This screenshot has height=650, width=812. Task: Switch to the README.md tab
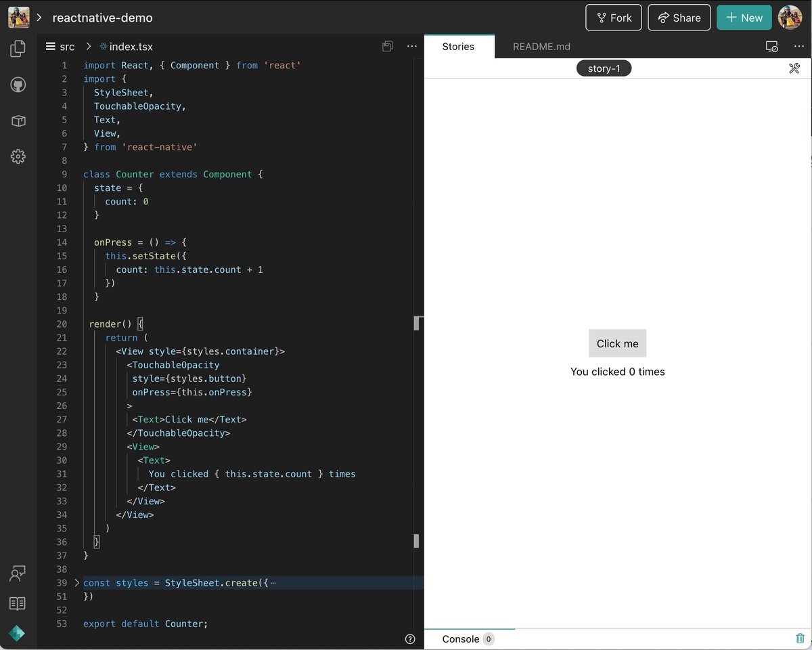point(541,47)
